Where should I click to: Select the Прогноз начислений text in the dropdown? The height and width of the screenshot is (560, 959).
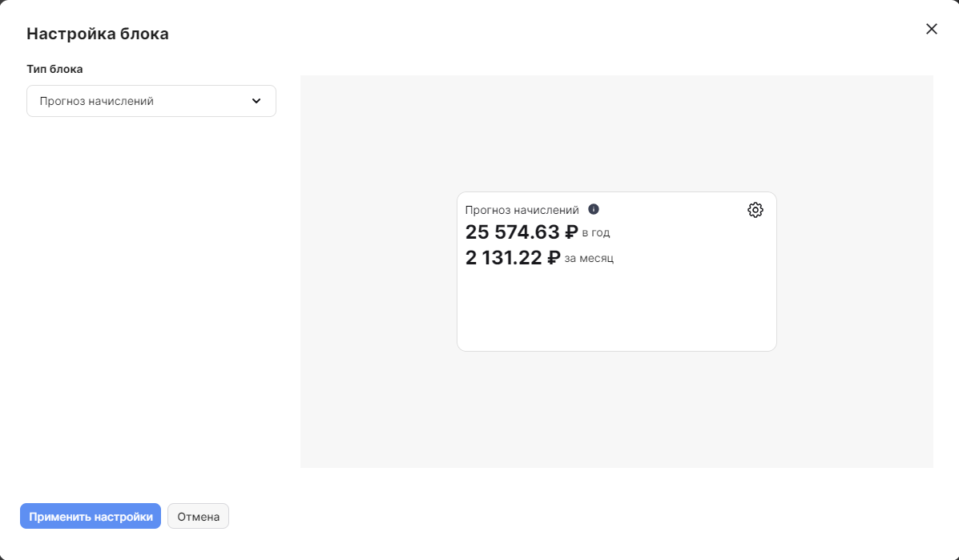coord(96,102)
